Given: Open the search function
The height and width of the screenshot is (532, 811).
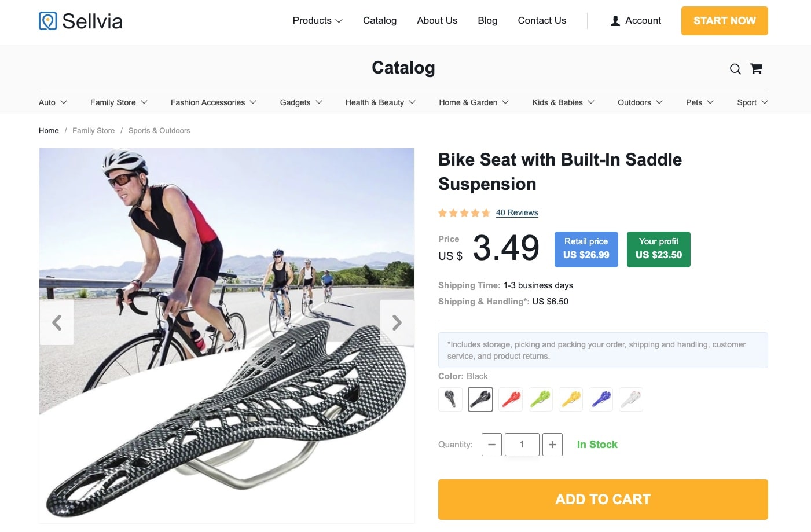Looking at the screenshot, I should pyautogui.click(x=735, y=68).
